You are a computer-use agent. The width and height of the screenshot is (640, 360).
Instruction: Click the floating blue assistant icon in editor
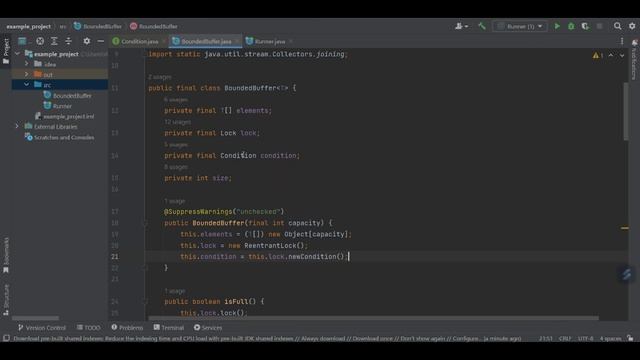pyautogui.click(x=626, y=274)
